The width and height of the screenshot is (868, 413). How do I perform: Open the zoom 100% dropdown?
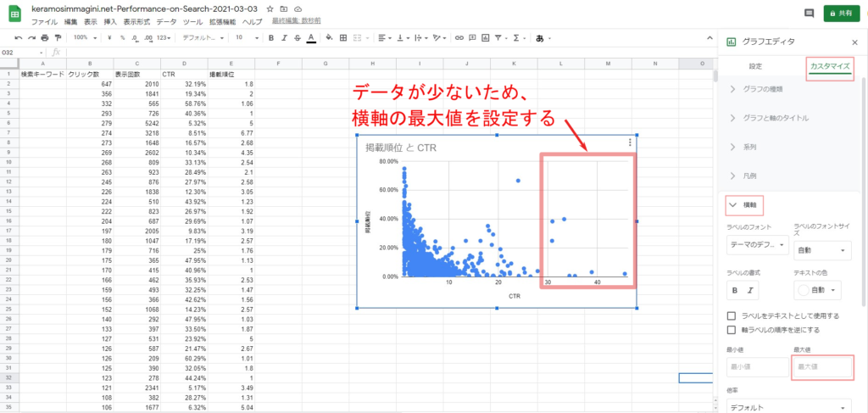[86, 37]
